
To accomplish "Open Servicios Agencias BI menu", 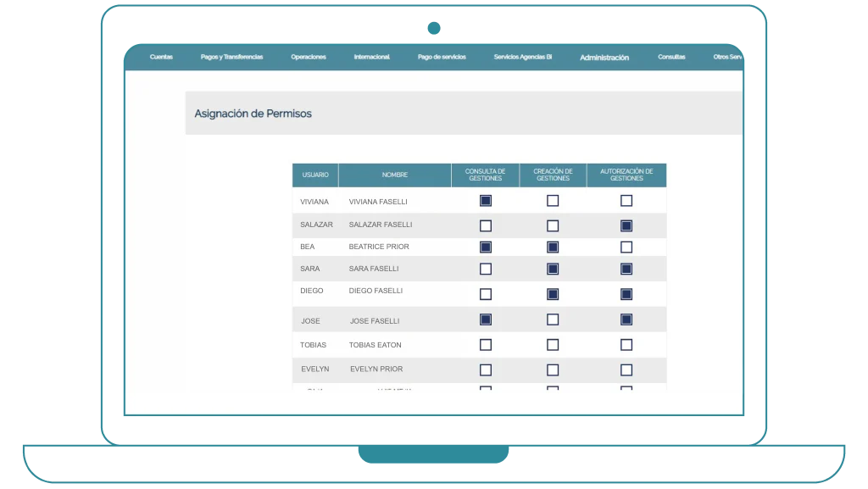I will pos(522,58).
